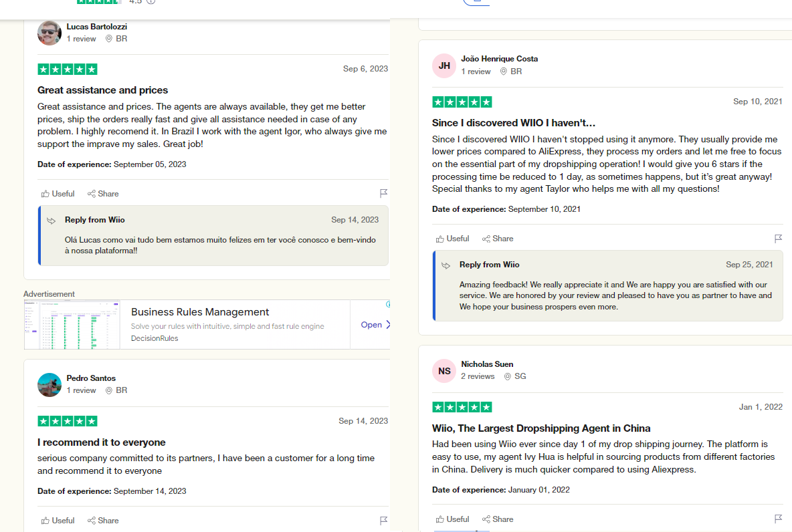This screenshot has width=792, height=532.
Task: Click the Lucas Bartolozzi reviewer name
Action: point(96,27)
